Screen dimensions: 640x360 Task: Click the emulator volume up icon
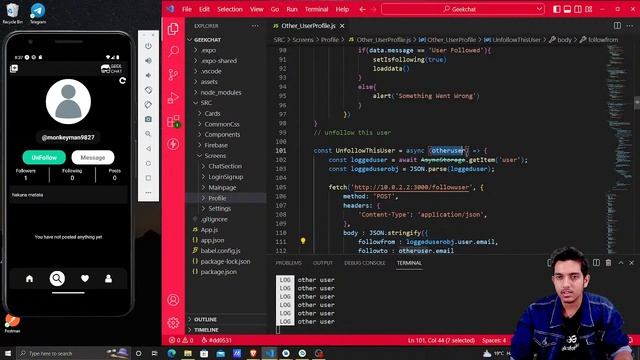click(148, 60)
